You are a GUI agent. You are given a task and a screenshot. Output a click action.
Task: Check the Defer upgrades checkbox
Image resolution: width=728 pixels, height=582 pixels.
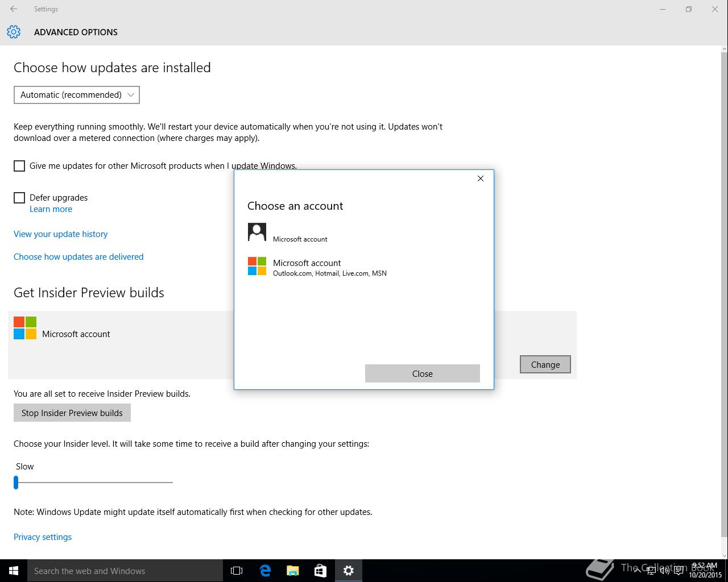19,198
